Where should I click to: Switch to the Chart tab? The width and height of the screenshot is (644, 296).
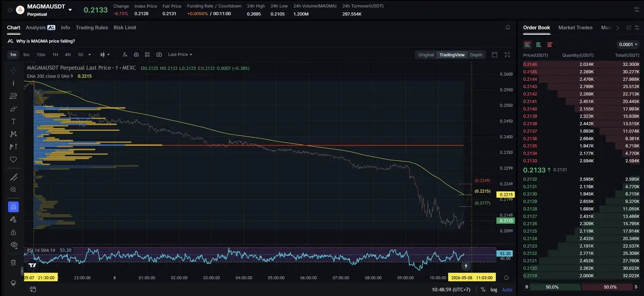13,27
